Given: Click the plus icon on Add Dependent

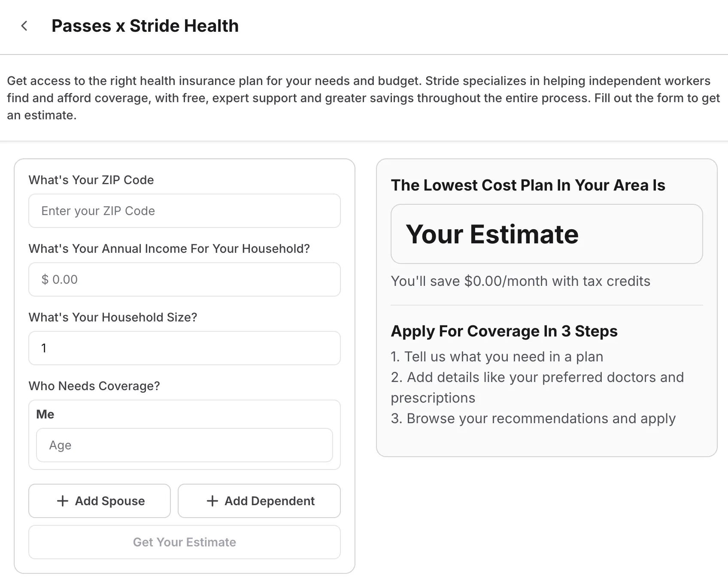Looking at the screenshot, I should click(211, 501).
